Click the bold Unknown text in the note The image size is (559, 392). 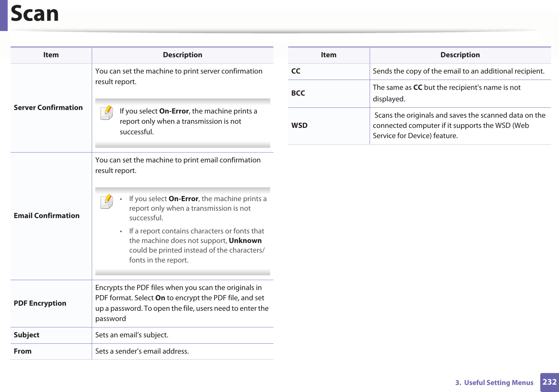point(245,241)
